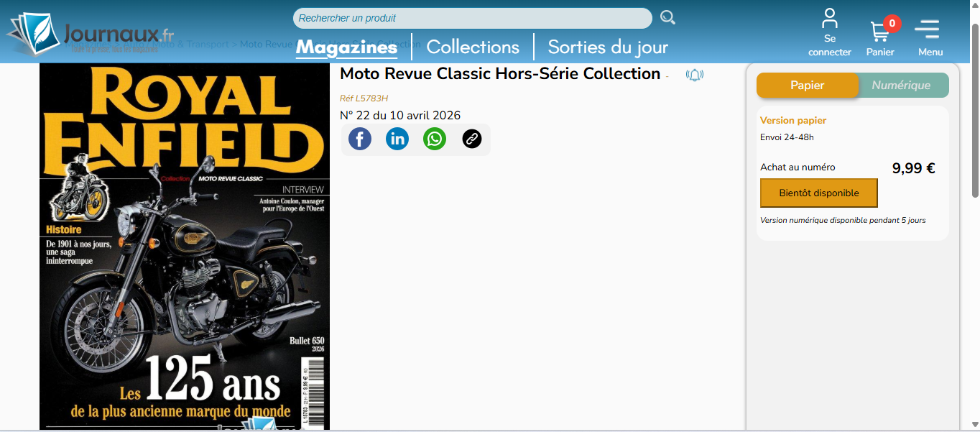Copy the page link with the chain icon
The width and height of the screenshot is (980, 432).
[x=472, y=139]
